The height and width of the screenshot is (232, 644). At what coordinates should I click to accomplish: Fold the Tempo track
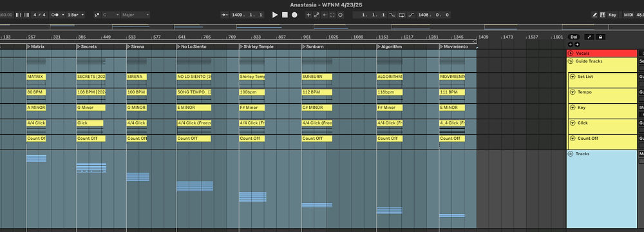pos(573,92)
